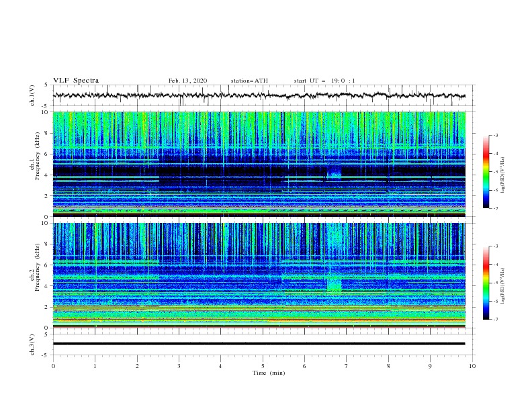Click the "-7" tick on ch.2 colorbar

[495, 320]
